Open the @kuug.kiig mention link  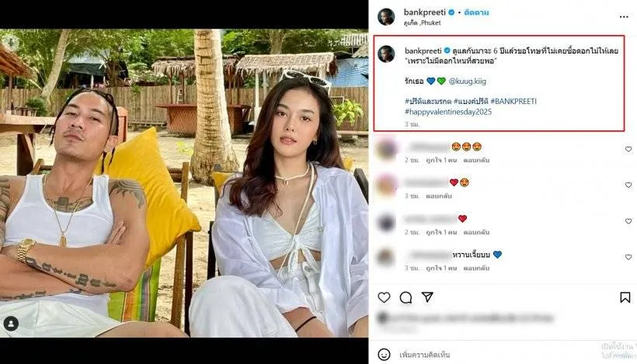click(x=467, y=81)
